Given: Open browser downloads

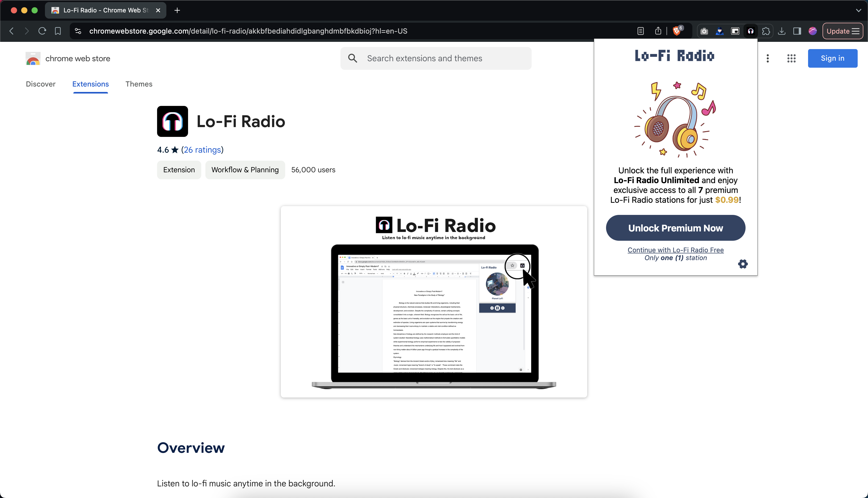Looking at the screenshot, I should 781,31.
